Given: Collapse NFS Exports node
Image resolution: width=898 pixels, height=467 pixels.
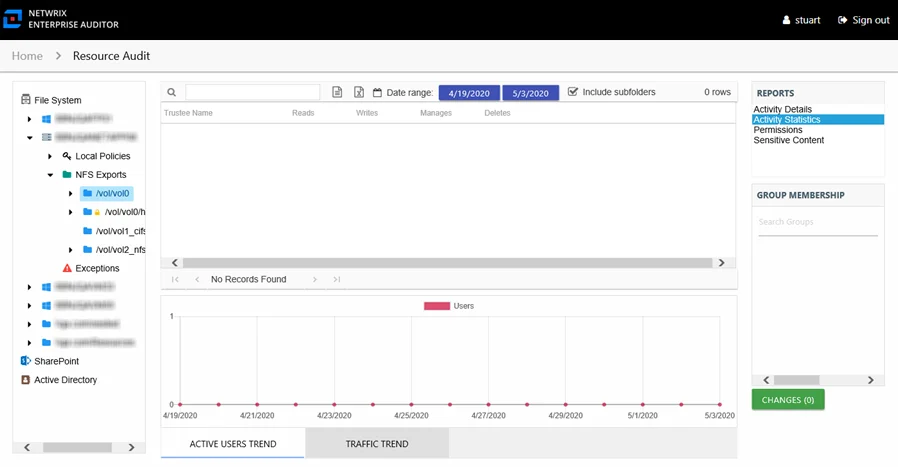Looking at the screenshot, I should tap(50, 175).
